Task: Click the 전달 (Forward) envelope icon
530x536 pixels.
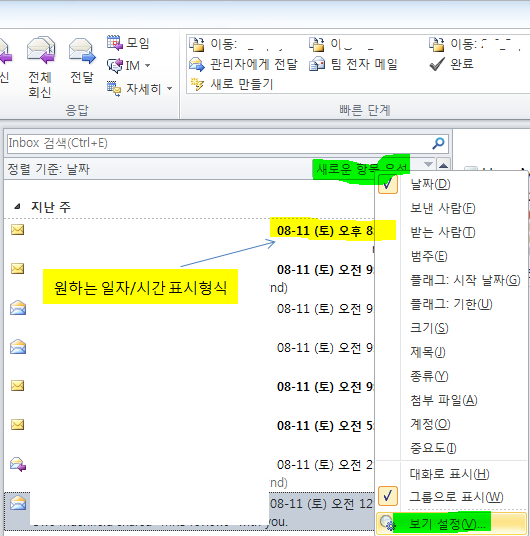Action: pyautogui.click(x=82, y=50)
